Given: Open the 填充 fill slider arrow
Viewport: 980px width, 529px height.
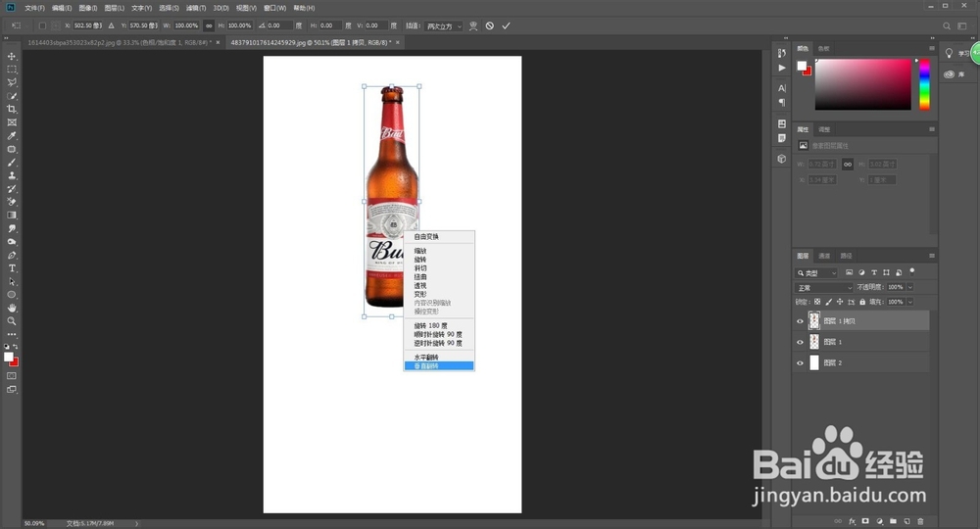Looking at the screenshot, I should click(x=910, y=302).
